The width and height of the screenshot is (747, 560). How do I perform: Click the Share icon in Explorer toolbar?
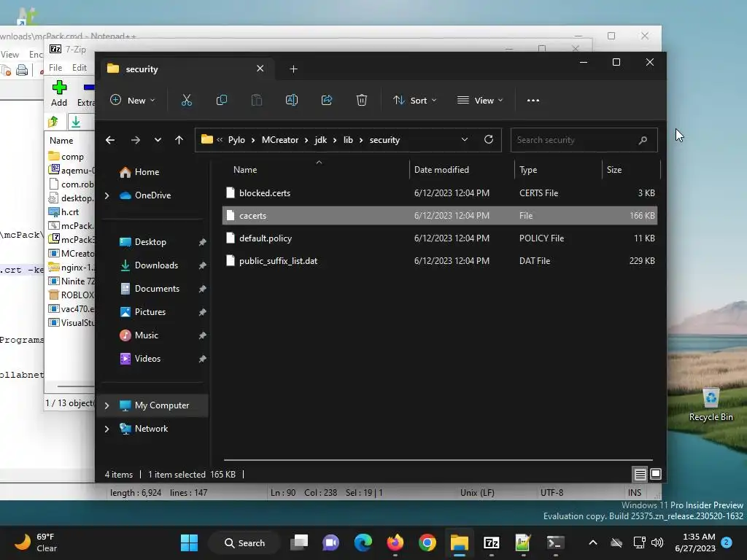click(x=327, y=101)
